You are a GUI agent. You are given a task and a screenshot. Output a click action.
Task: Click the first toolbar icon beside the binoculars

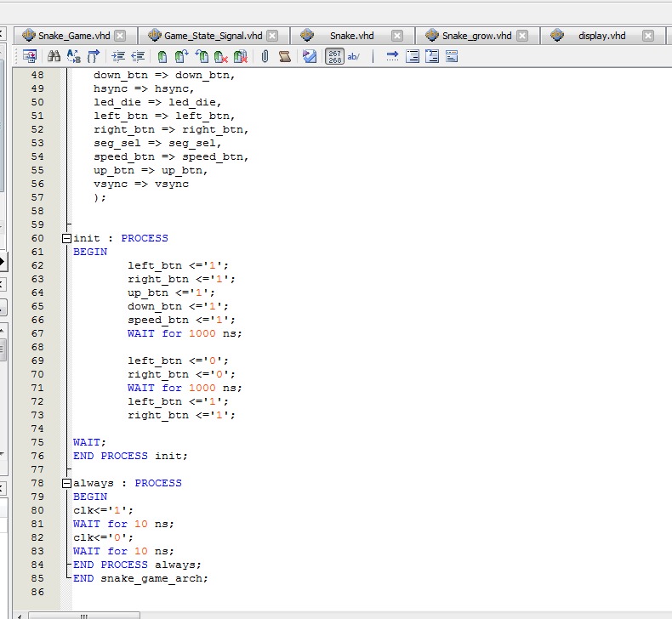tap(29, 56)
